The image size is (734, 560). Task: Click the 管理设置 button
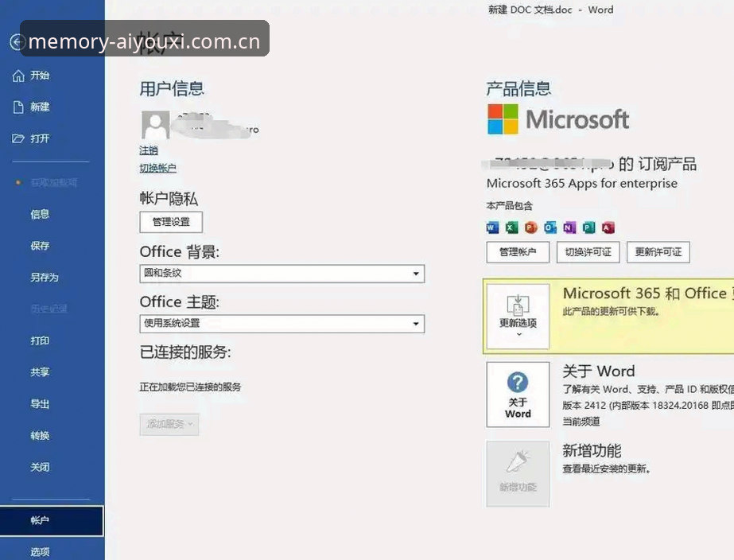coord(171,222)
